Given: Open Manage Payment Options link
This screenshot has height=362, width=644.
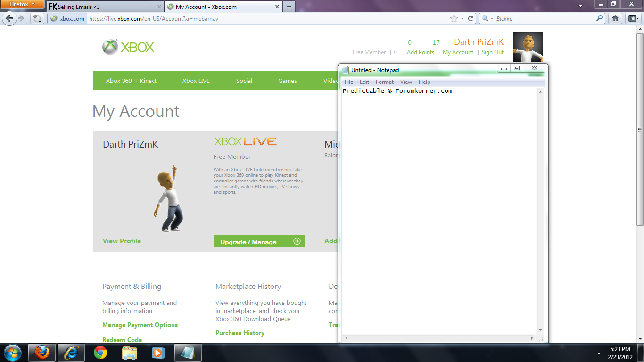Looking at the screenshot, I should tap(140, 325).
